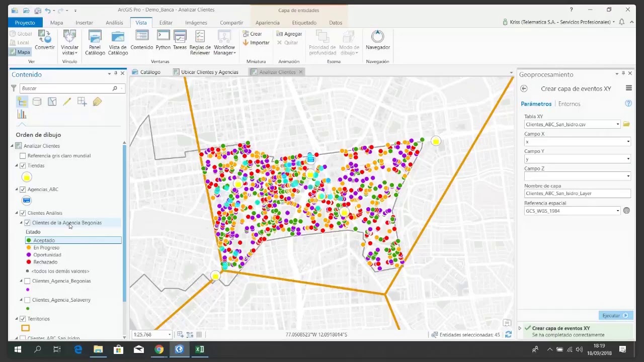Viewport: 644px width, 362px height.
Task: Open the Proyecto tab
Action: coord(25,23)
